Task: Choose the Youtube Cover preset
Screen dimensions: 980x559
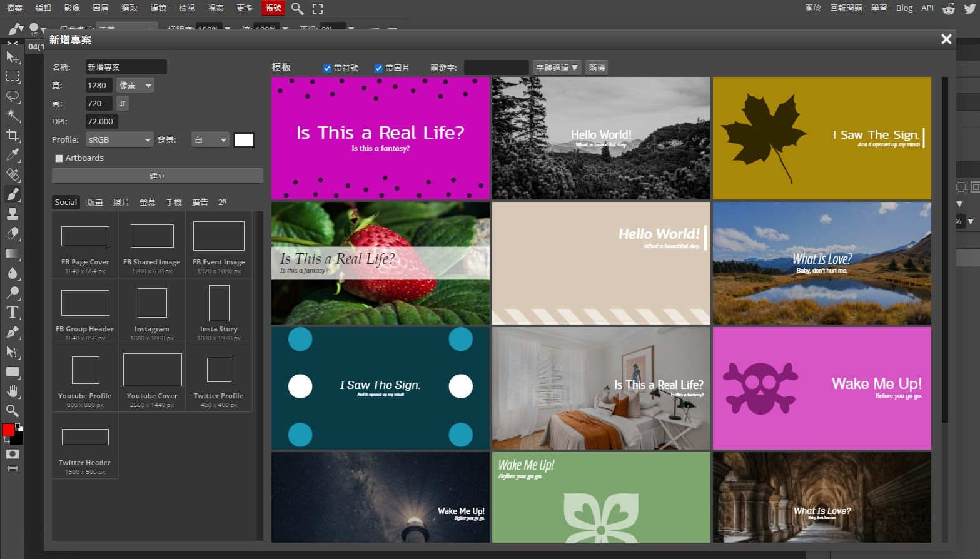Action: click(x=152, y=378)
